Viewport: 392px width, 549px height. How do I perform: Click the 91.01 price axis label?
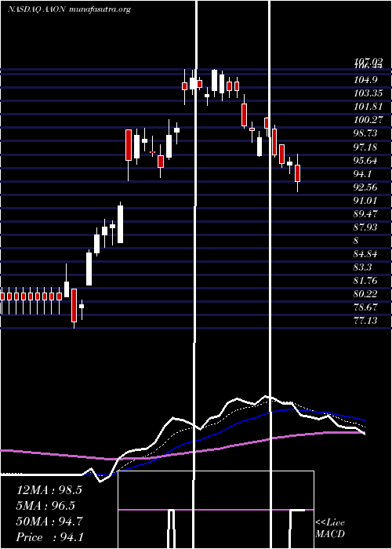[x=366, y=201]
